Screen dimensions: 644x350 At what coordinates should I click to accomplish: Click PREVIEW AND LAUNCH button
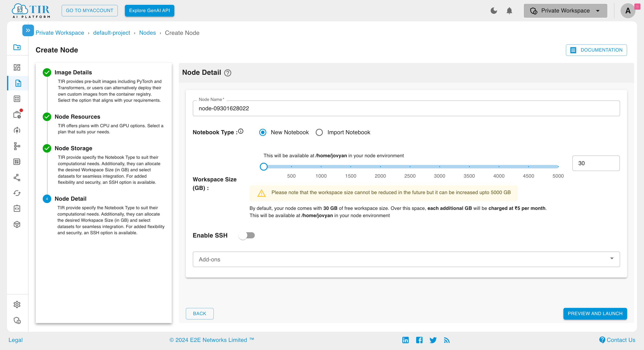pos(595,313)
